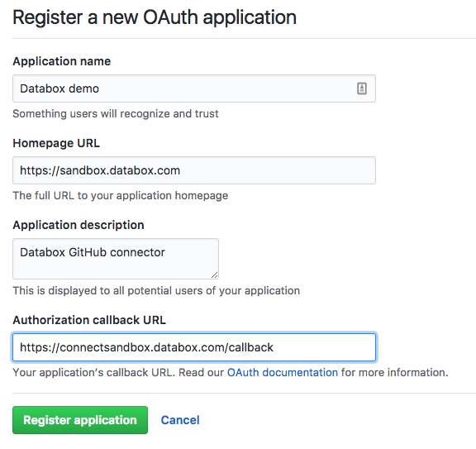Screen dimensions: 476x449
Task: Select the Application description text box
Action: coord(116,259)
